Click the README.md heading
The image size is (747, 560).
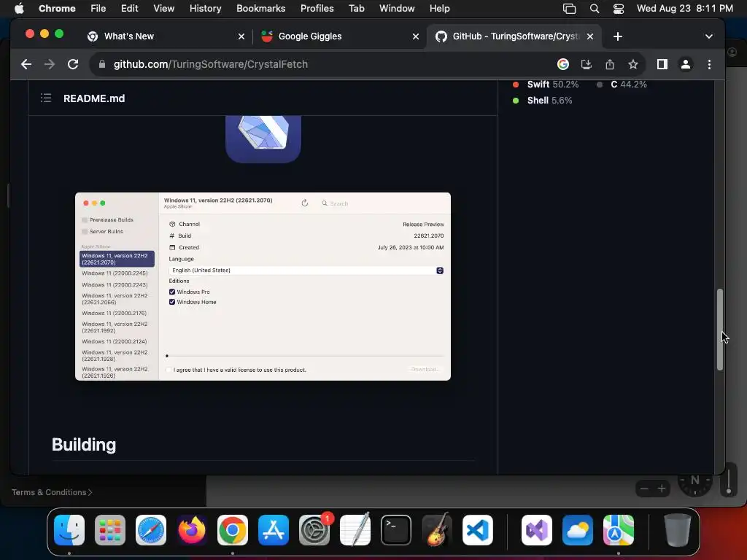click(x=94, y=98)
